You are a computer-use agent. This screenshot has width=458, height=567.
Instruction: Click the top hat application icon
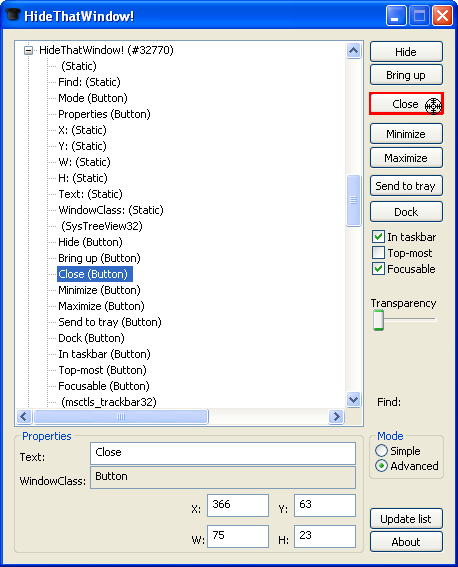(13, 15)
